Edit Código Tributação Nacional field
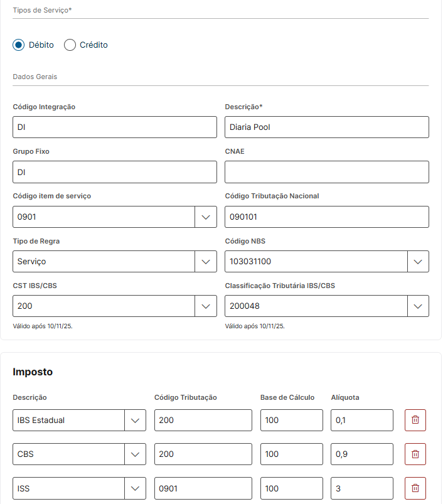Screen dimensions: 443x504 tap(326, 217)
